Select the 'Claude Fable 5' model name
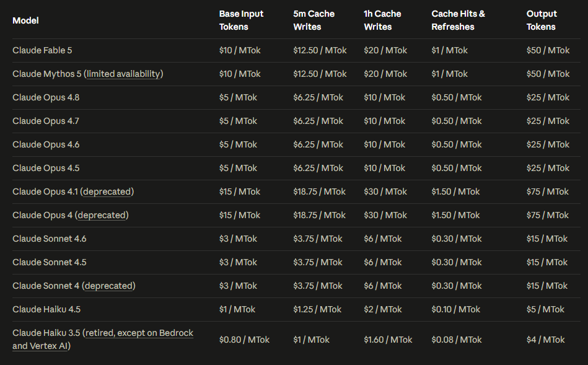 (42, 50)
